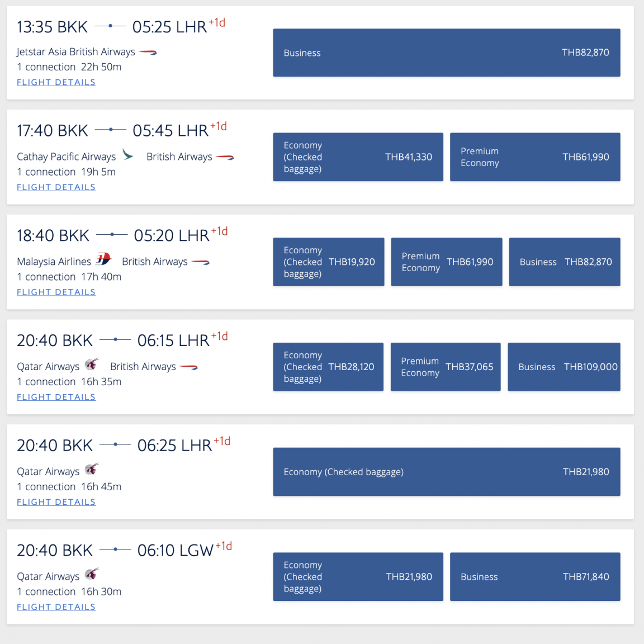The image size is (644, 644).
Task: Click British Airways logo on the 17:40 flight
Action: (x=225, y=157)
